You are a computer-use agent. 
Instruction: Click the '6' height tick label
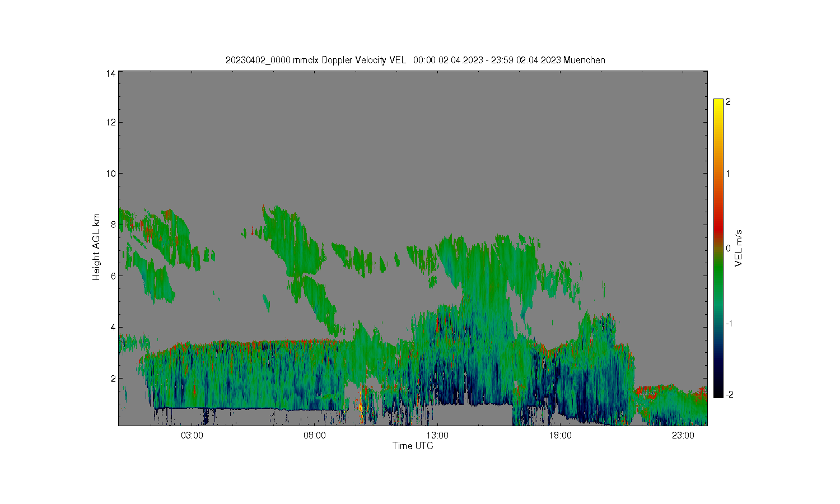[x=113, y=276]
